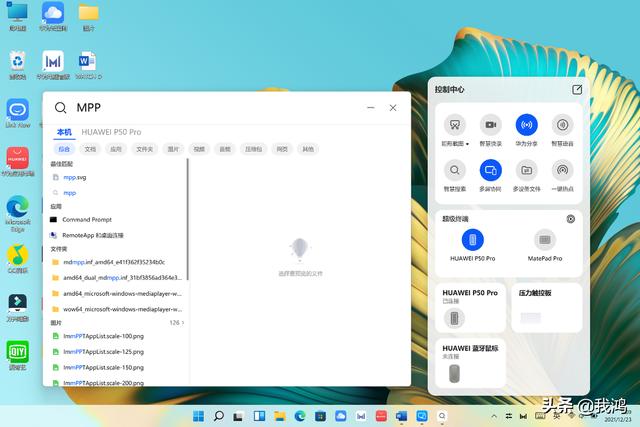Select the MatePad Pro device icon
640x427 pixels.
pos(545,240)
